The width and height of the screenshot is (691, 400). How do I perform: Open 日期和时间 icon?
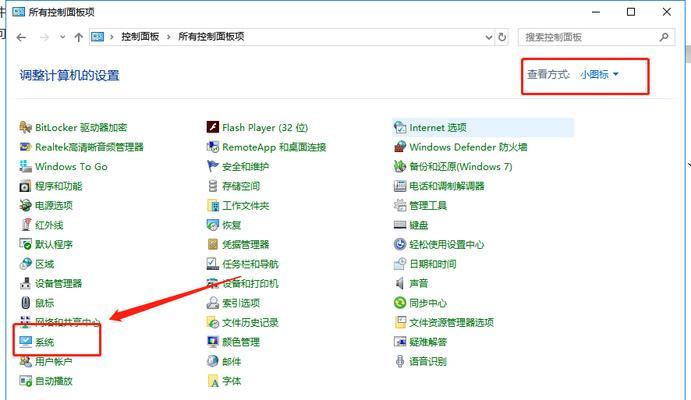tap(400, 264)
